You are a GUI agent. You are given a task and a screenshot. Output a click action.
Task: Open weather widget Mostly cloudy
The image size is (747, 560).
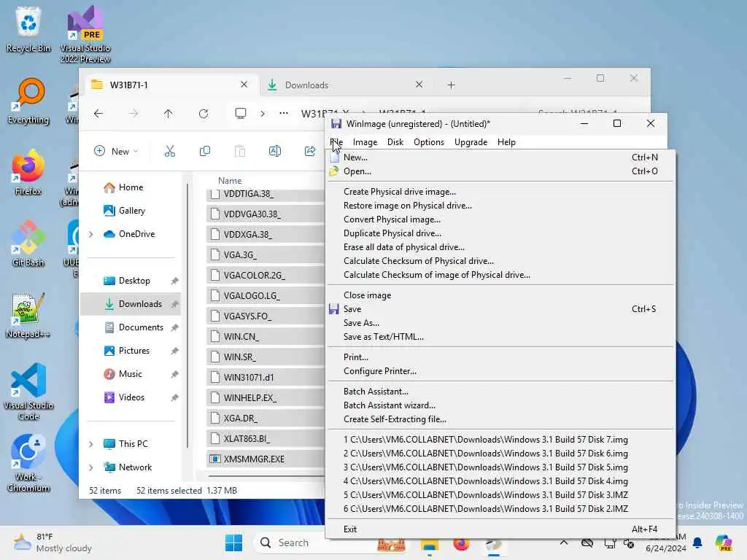tap(53, 542)
